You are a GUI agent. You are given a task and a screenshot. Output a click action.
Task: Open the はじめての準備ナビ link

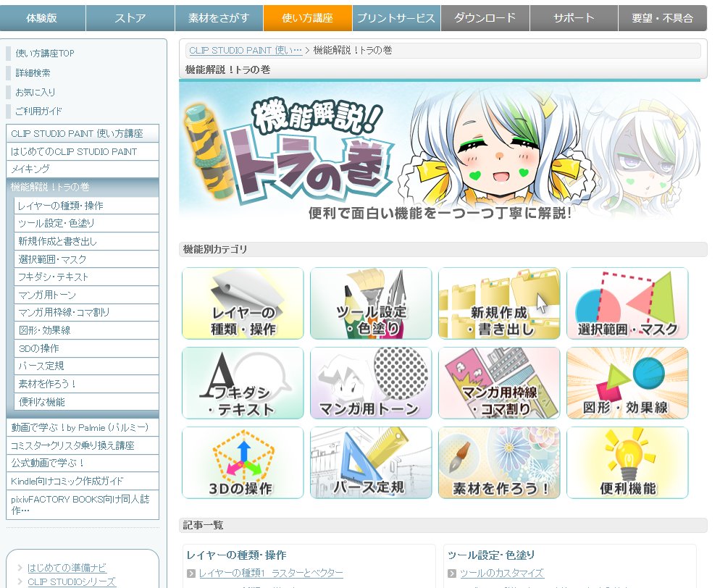[x=67, y=568]
